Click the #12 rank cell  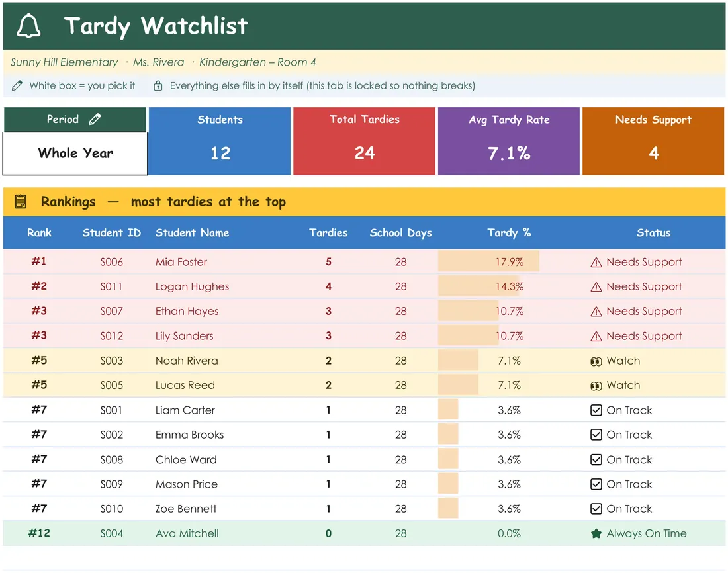coord(39,533)
